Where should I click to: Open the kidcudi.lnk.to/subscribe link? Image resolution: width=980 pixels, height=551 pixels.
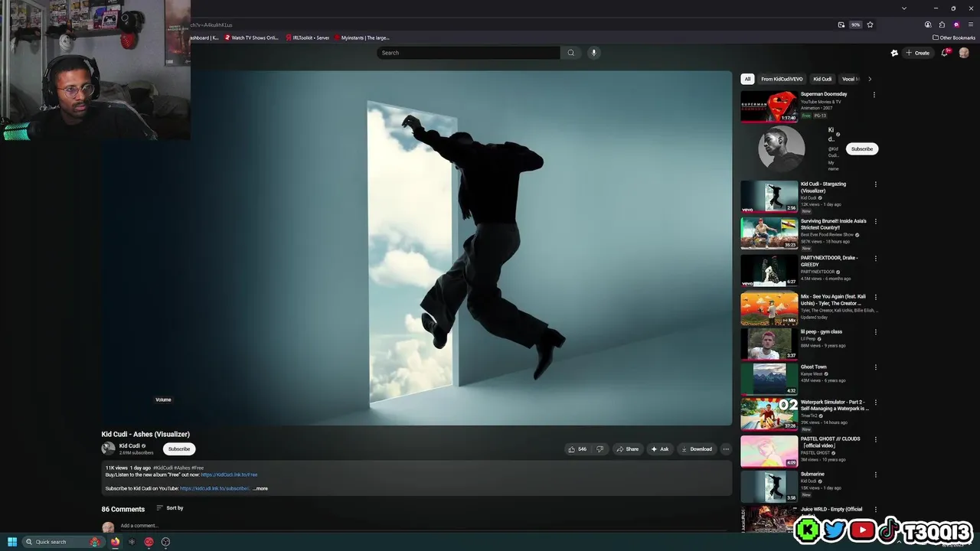pos(215,488)
